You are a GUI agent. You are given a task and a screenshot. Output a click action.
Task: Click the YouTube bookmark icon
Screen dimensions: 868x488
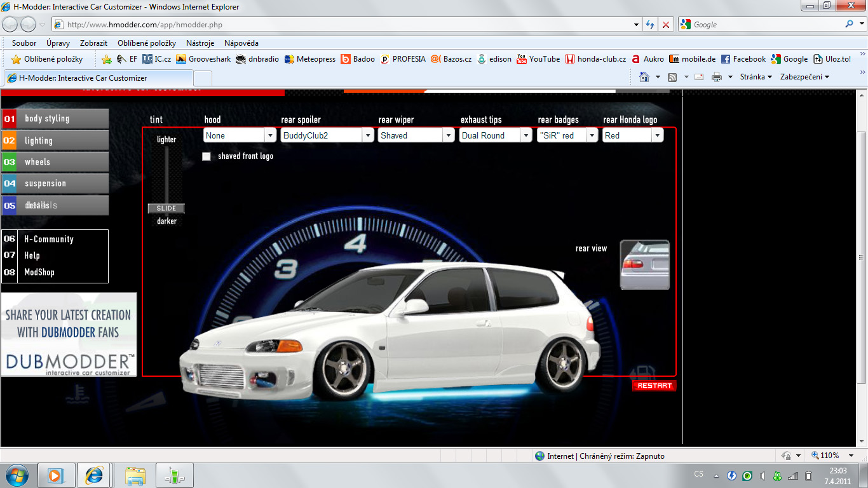(522, 59)
